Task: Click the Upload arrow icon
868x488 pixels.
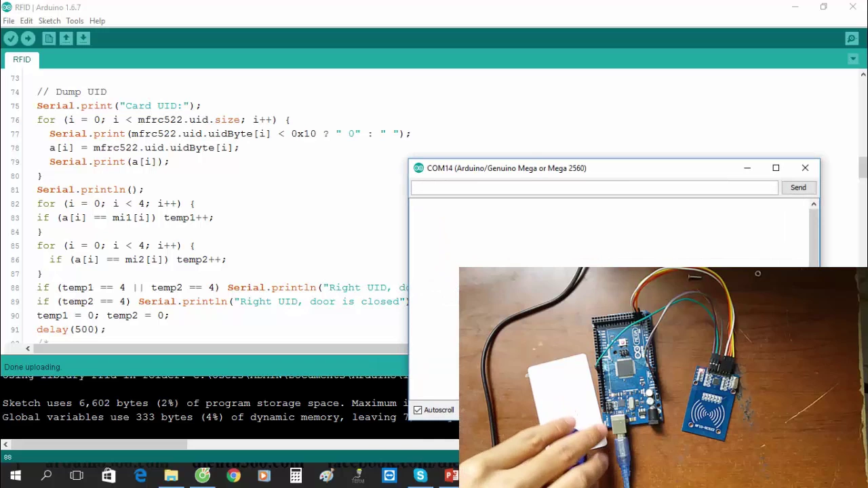Action: tap(28, 39)
